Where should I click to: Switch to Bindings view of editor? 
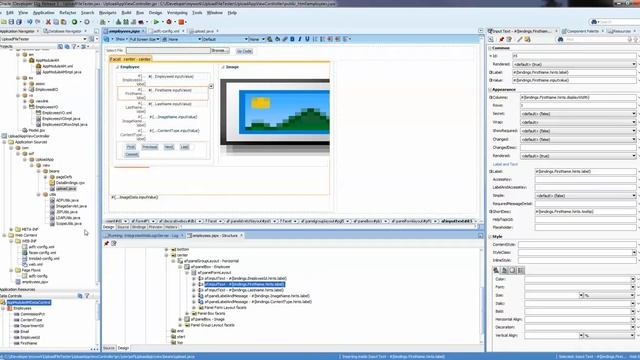(138, 227)
